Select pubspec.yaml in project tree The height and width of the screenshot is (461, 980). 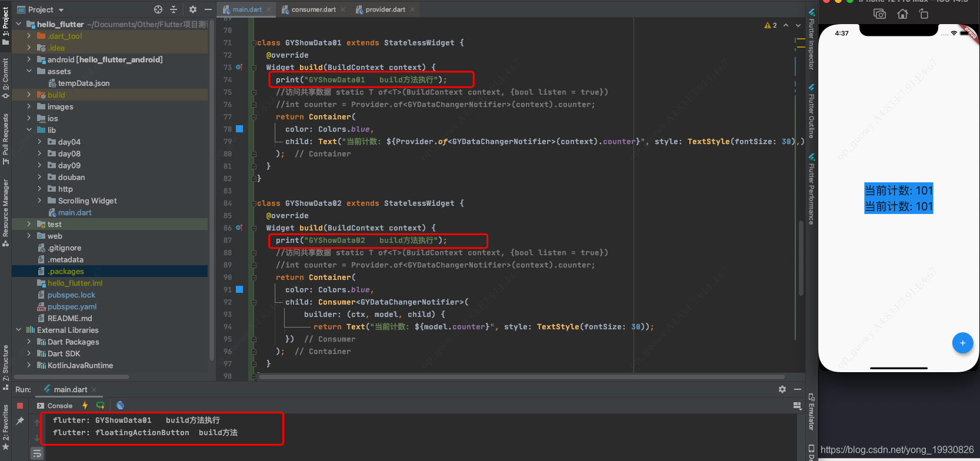(72, 306)
